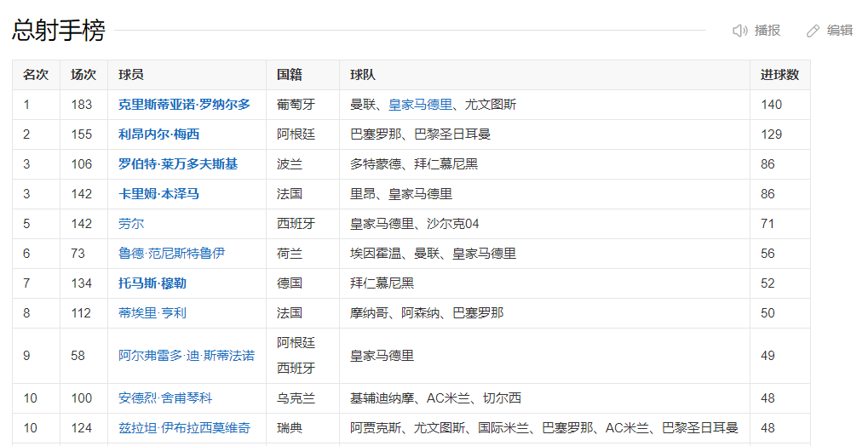The height and width of the screenshot is (446, 868).
Task: Click the 进球数 column header
Action: tap(780, 75)
